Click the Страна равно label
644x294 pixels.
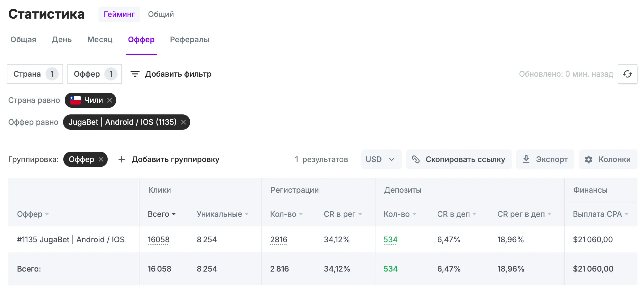pos(34,100)
